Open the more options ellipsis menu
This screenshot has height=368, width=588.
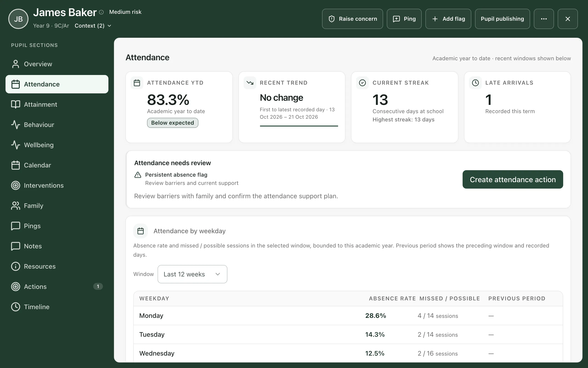pyautogui.click(x=543, y=19)
